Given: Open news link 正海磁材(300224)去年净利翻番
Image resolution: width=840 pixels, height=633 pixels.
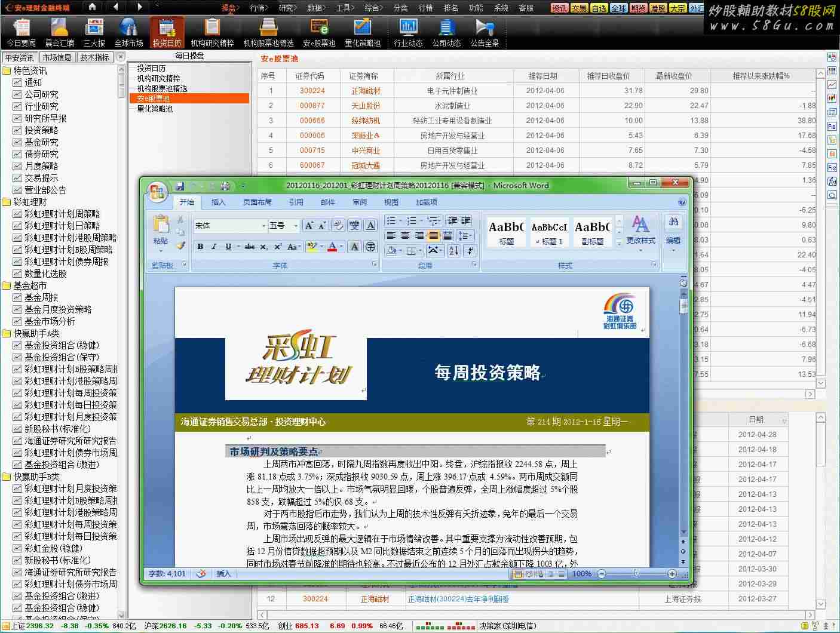Looking at the screenshot, I should [x=458, y=599].
